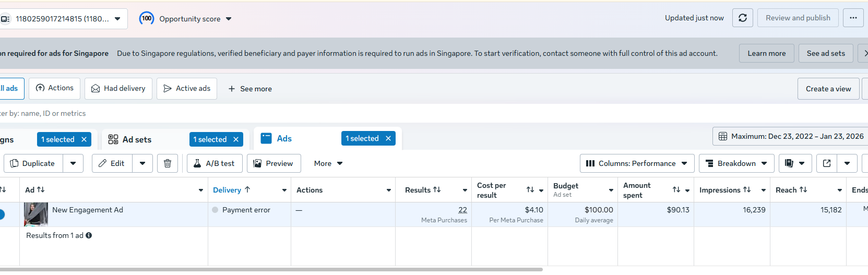This screenshot has width=868, height=275.
Task: Click the info icon beside Results from 1 ad
Action: (89, 235)
